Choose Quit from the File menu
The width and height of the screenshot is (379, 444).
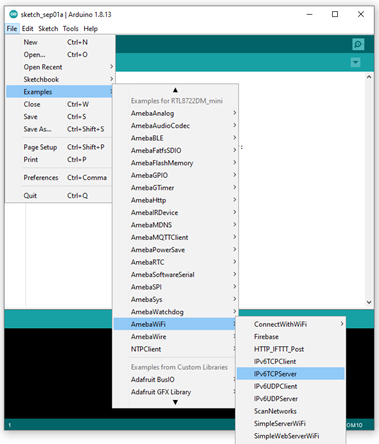tap(59, 195)
